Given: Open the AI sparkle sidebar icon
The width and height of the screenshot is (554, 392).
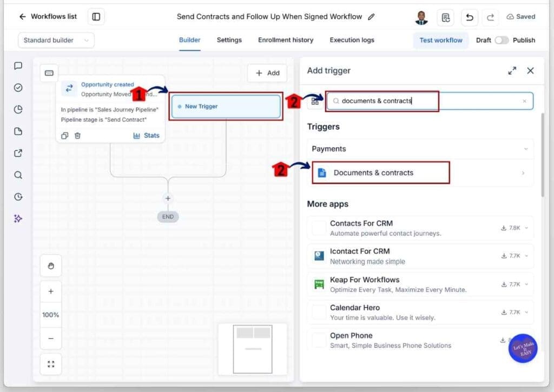Looking at the screenshot, I should coord(18,218).
